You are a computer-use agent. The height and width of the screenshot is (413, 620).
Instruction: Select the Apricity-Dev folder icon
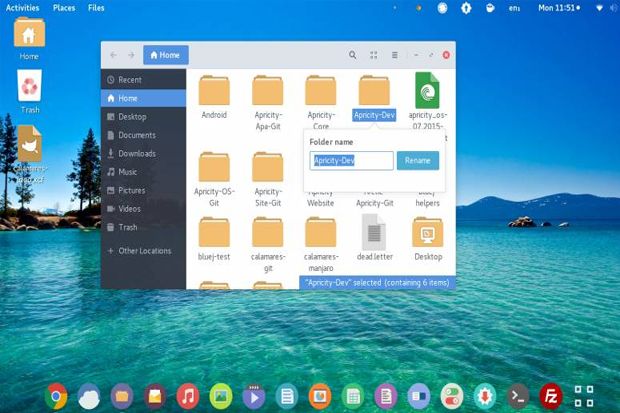pyautogui.click(x=374, y=90)
